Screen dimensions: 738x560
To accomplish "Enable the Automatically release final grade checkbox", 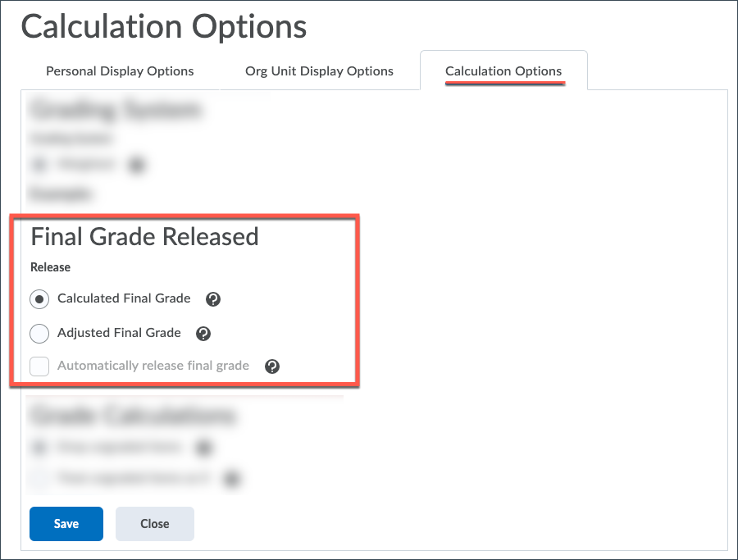I will [39, 367].
